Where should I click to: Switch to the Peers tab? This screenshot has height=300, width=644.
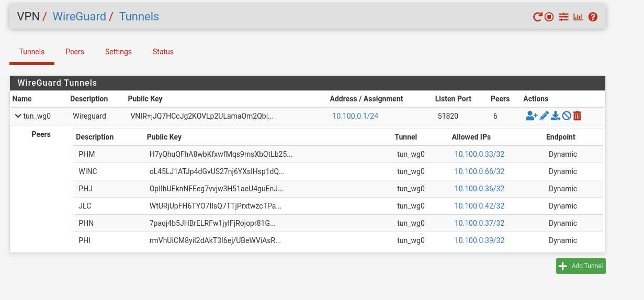coord(75,52)
